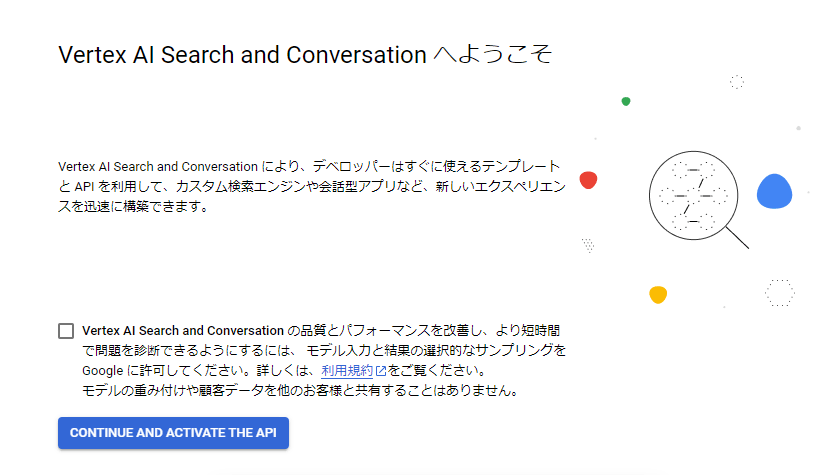Click the sentence モデルの重み付けや顧客データを他のお客様と共有することはありません
Image resolution: width=832 pixels, height=475 pixels.
coord(300,391)
